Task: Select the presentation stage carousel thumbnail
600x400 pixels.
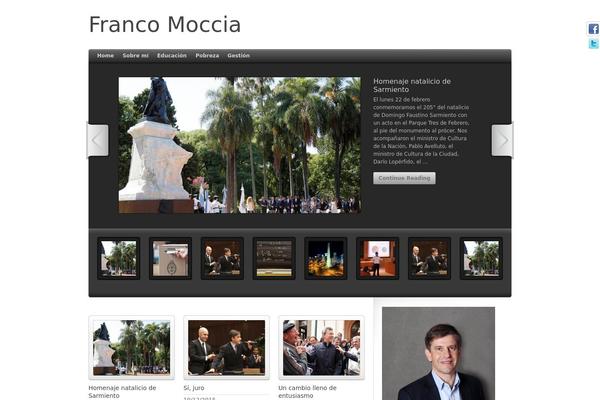Action: tap(378, 258)
